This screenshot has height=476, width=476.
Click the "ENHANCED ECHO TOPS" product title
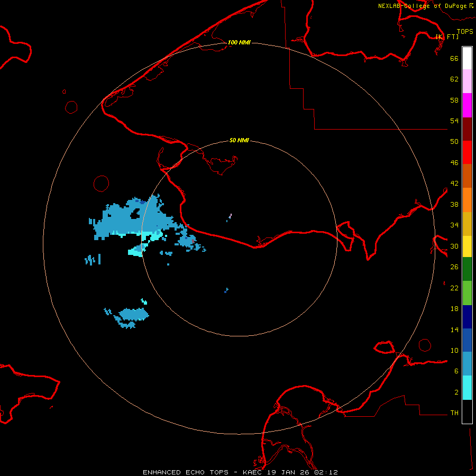[x=186, y=472]
